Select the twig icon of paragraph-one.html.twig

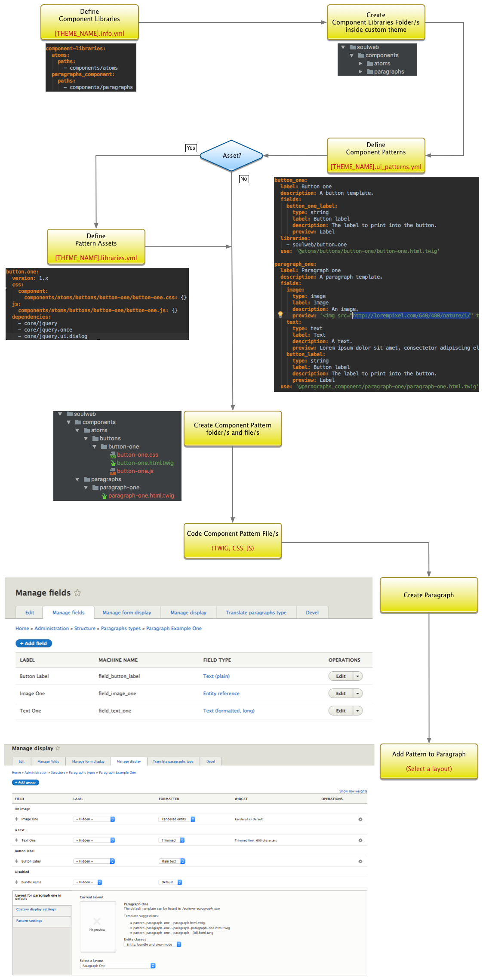point(104,496)
